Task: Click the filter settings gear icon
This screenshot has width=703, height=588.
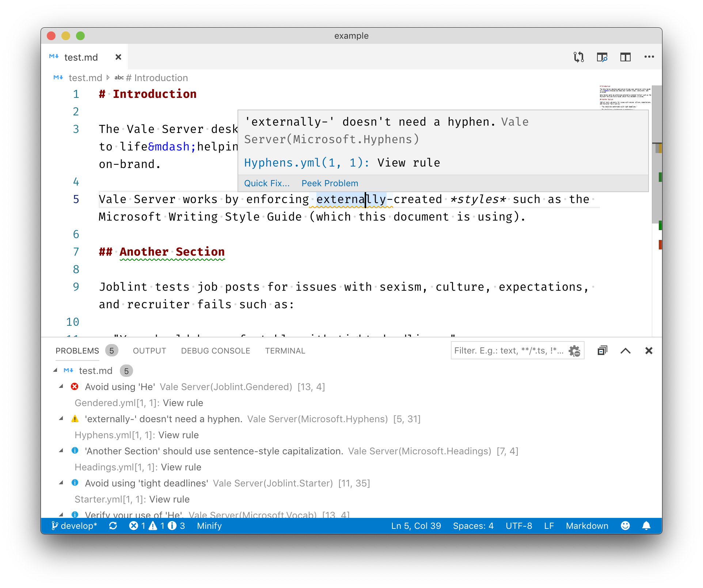Action: pos(574,351)
